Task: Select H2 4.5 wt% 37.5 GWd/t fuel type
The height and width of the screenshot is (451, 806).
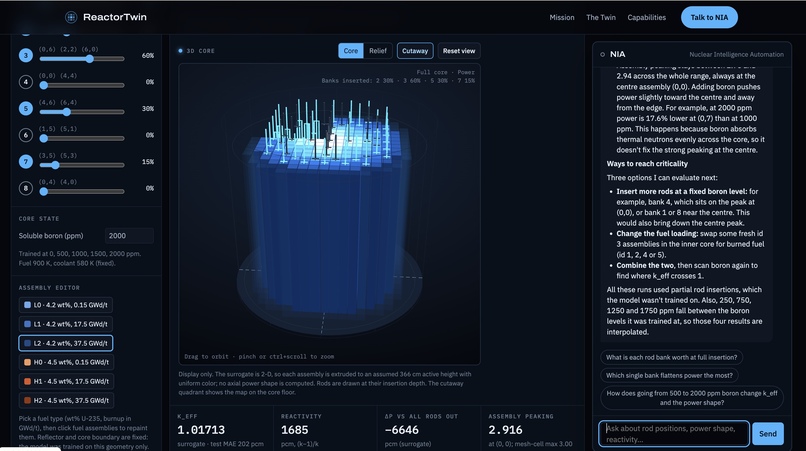Action: click(x=66, y=400)
